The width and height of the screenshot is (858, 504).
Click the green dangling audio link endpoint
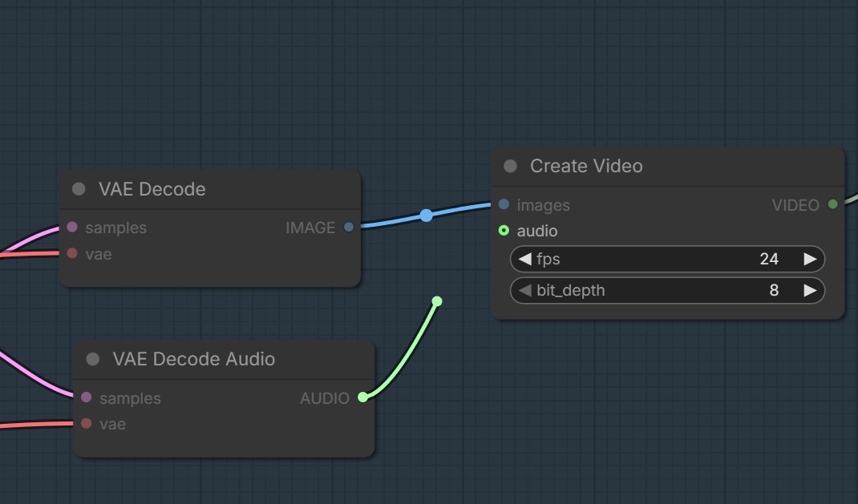pos(437,301)
